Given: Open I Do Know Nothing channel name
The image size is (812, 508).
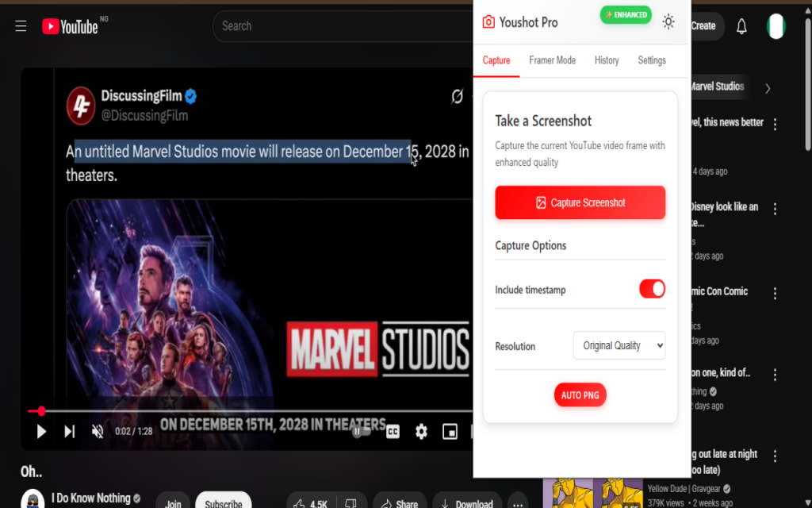Looking at the screenshot, I should click(x=90, y=498).
